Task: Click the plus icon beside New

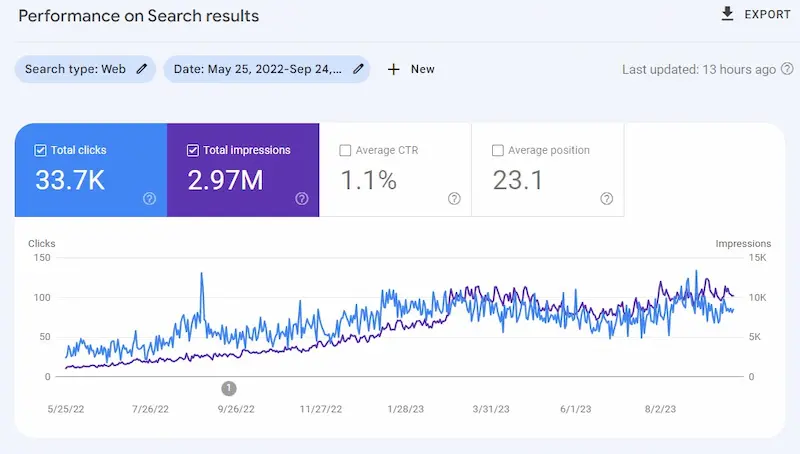Action: pyautogui.click(x=393, y=69)
